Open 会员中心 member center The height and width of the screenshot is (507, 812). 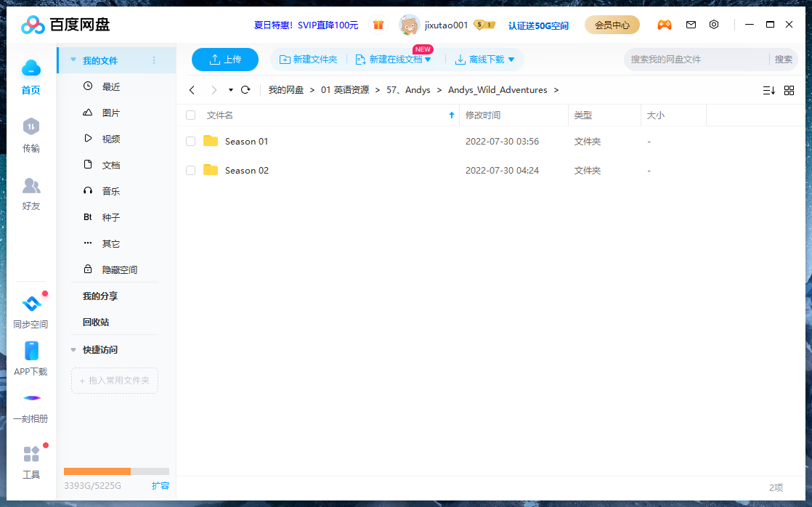[x=612, y=25]
